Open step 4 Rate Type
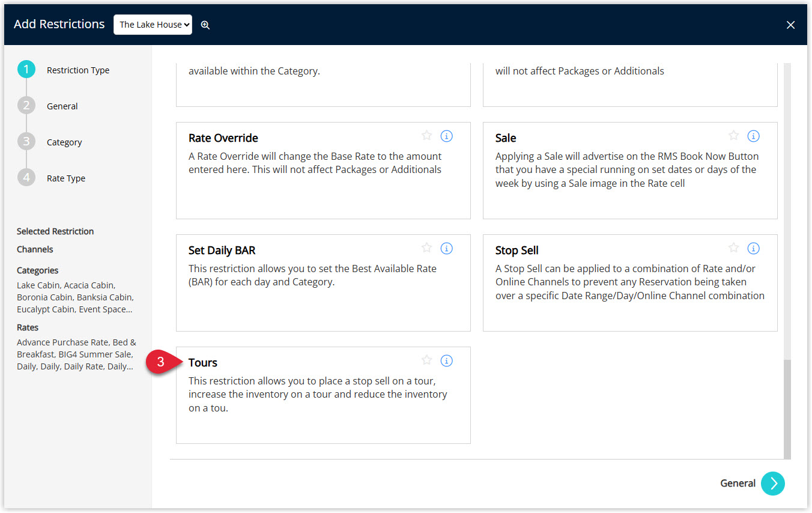This screenshot has width=812, height=513. coord(52,178)
